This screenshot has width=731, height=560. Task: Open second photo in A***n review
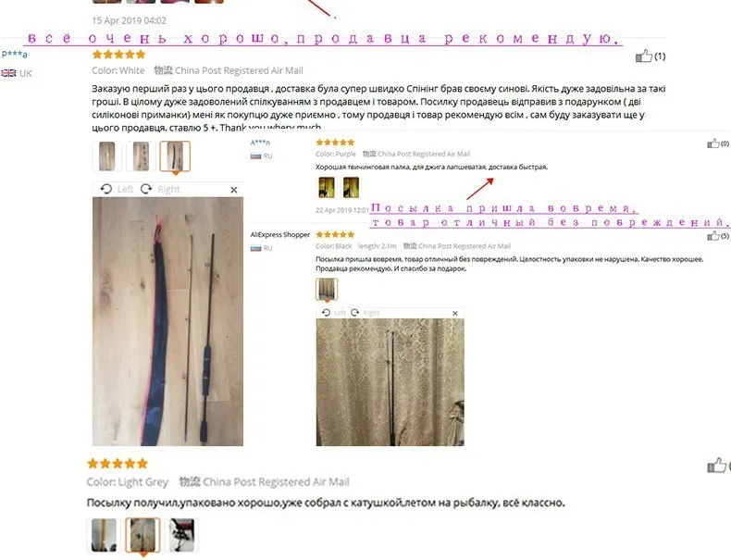coord(351,188)
